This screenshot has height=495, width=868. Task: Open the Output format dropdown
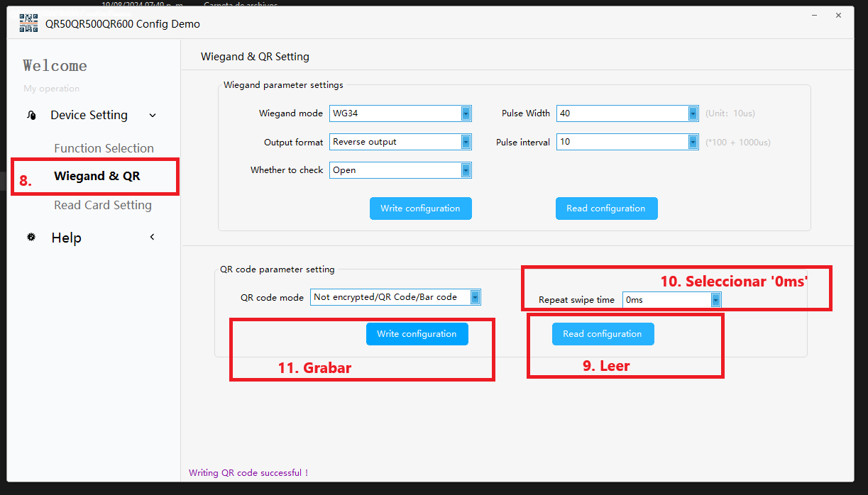coord(466,142)
